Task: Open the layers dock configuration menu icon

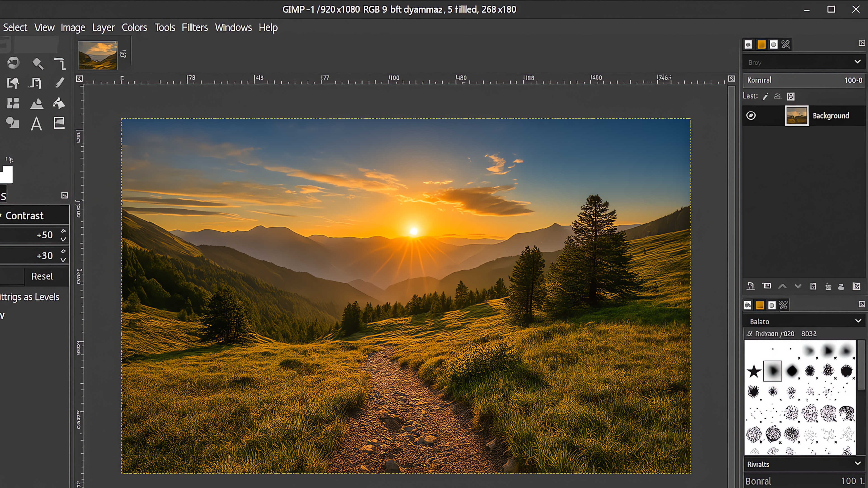Action: [862, 43]
